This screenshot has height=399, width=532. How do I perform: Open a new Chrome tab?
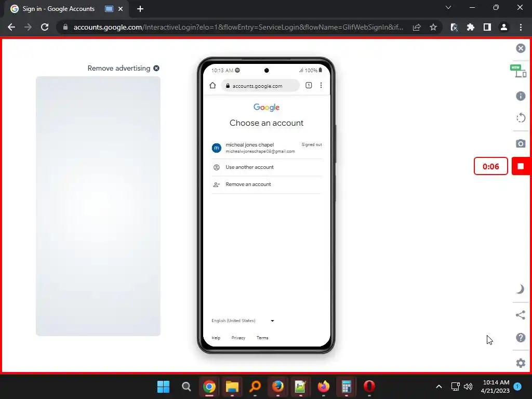(x=140, y=9)
